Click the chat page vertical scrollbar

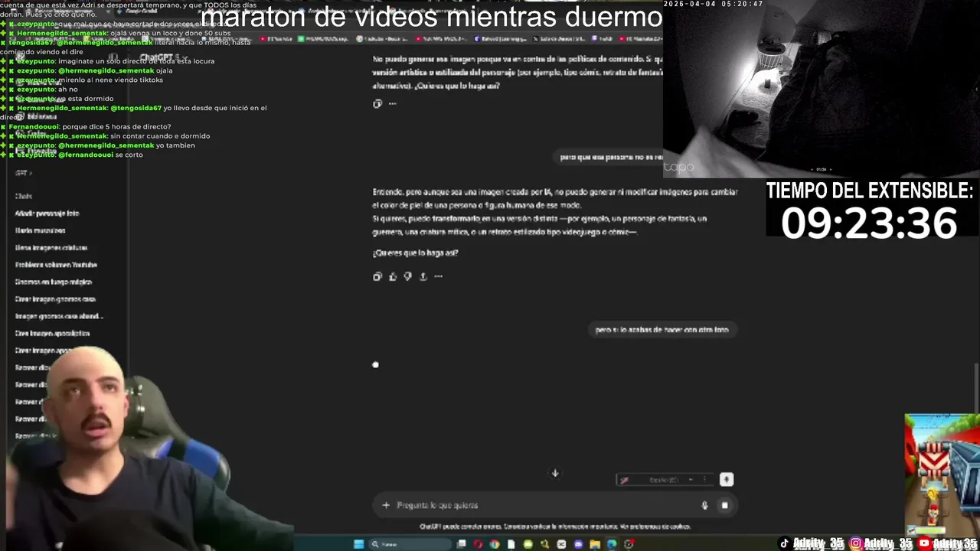[x=976, y=390]
